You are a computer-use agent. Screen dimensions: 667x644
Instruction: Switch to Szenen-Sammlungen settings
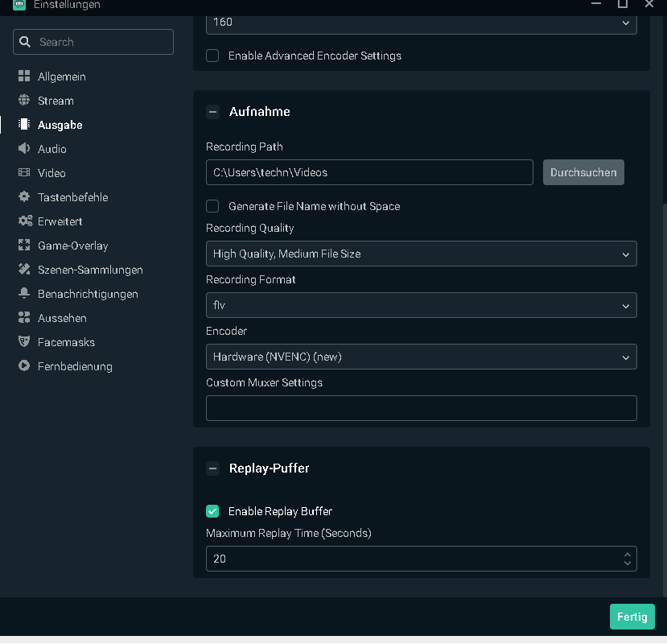click(90, 270)
